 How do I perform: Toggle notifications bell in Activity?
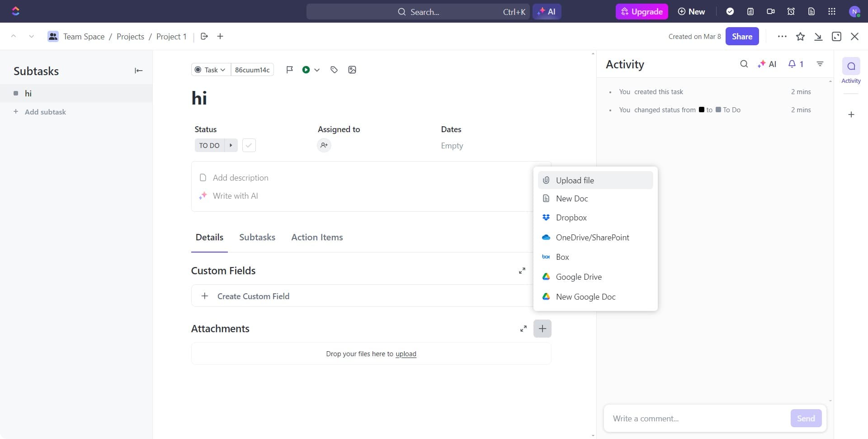click(795, 64)
